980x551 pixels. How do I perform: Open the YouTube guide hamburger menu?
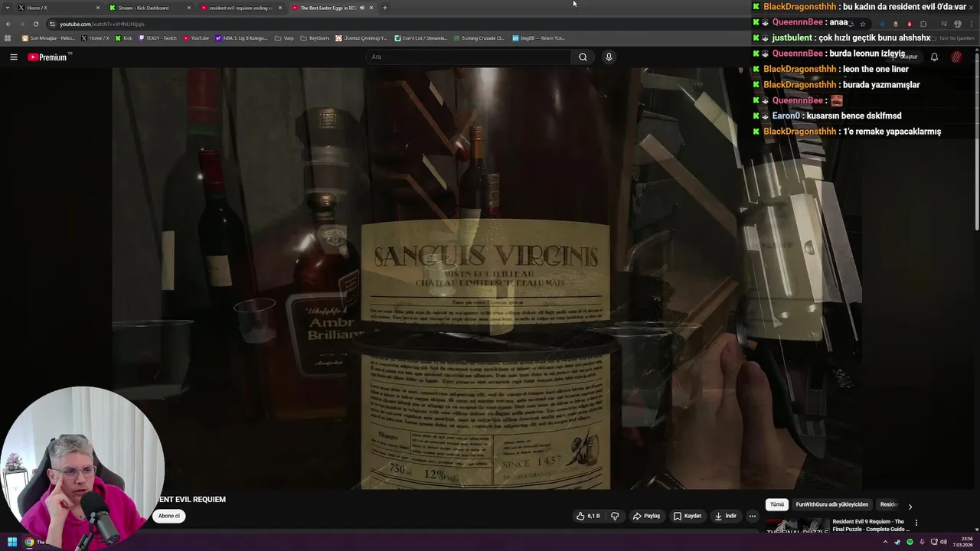point(13,57)
